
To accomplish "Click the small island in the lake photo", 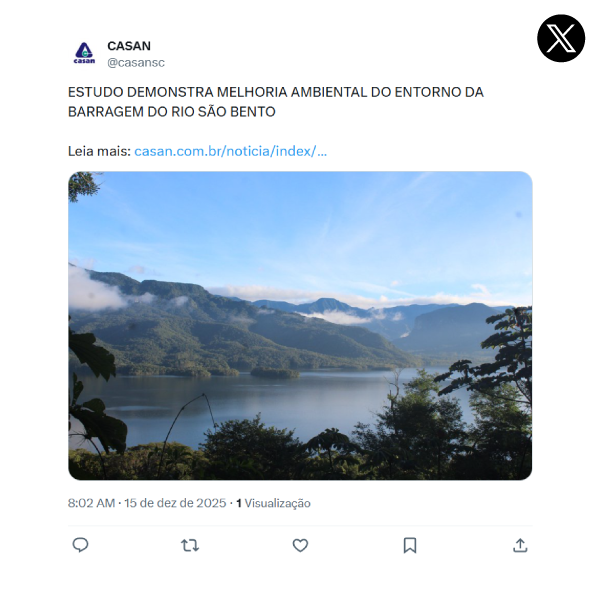I will point(275,373).
